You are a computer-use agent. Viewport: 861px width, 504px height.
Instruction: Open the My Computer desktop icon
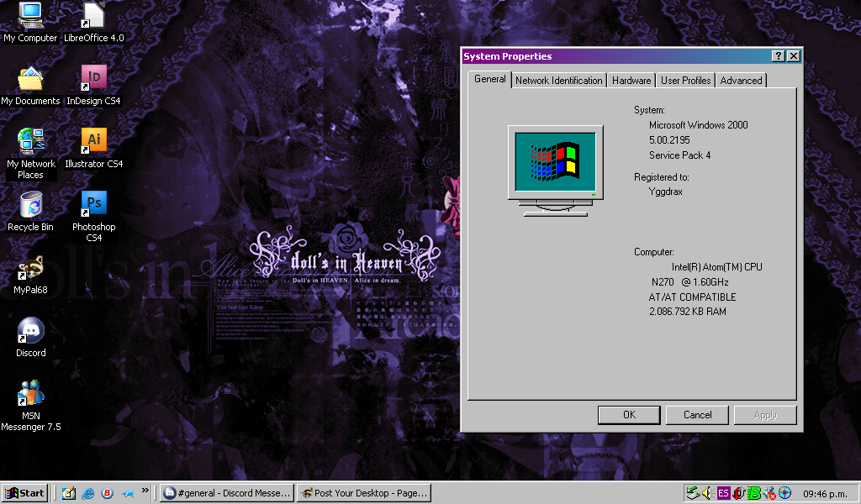pos(30,17)
